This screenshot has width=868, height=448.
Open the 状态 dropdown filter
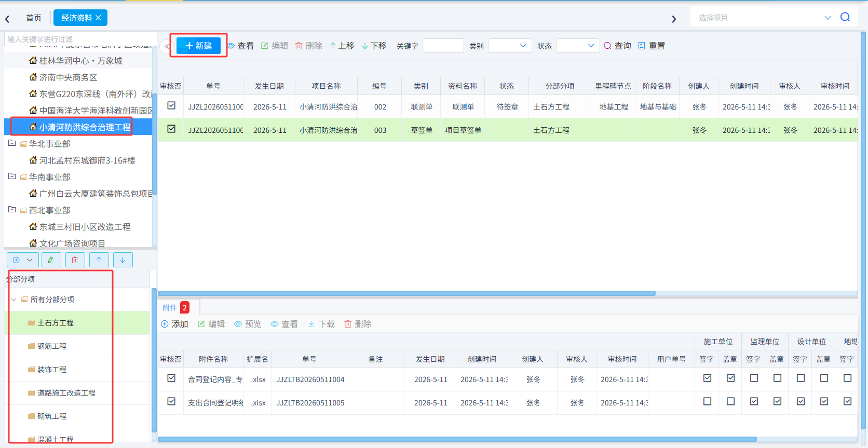[578, 46]
